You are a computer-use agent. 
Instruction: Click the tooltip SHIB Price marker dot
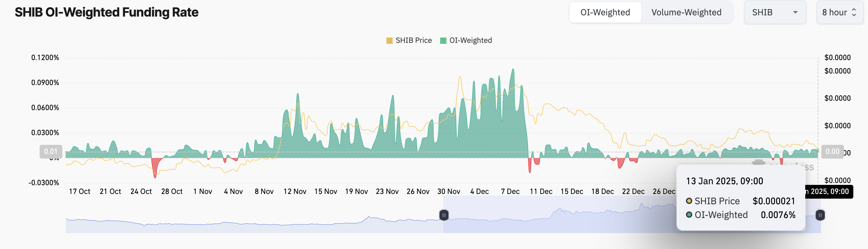pyautogui.click(x=689, y=201)
